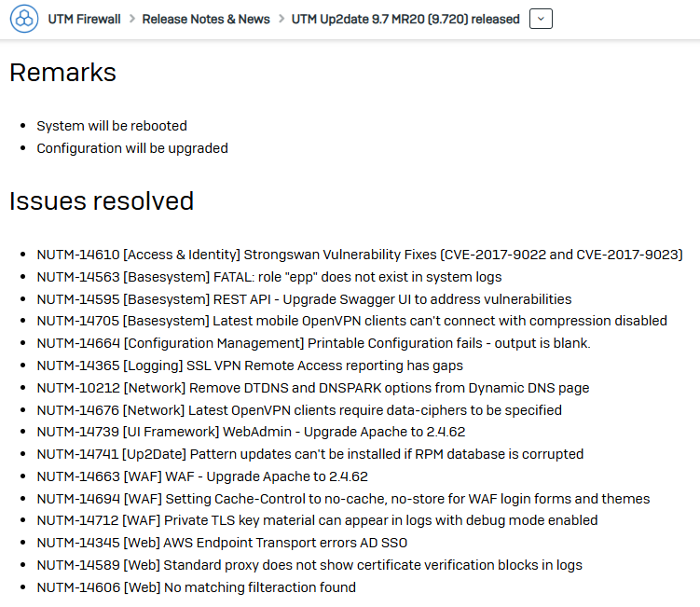Click the NUTM-14664 Printable Configuration entry

tap(313, 343)
